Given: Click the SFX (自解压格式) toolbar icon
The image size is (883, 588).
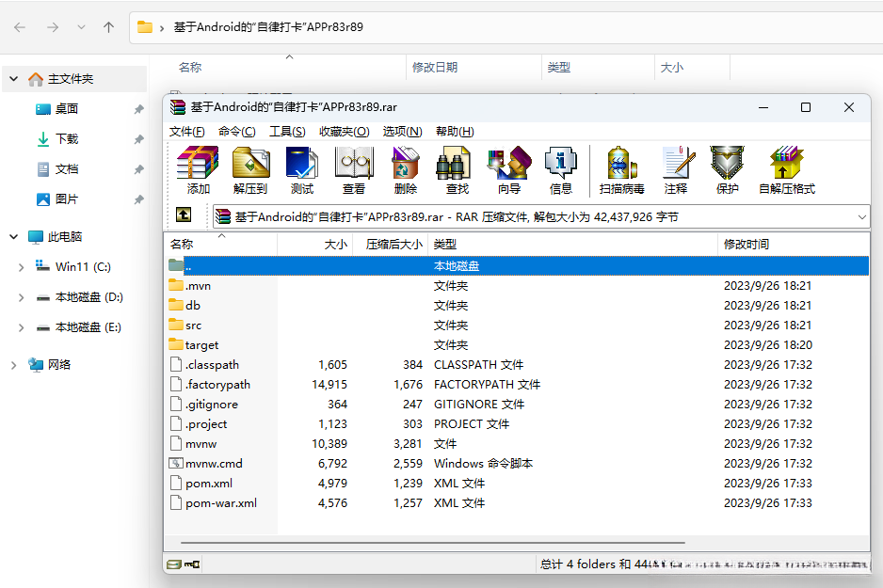Looking at the screenshot, I should [x=787, y=169].
